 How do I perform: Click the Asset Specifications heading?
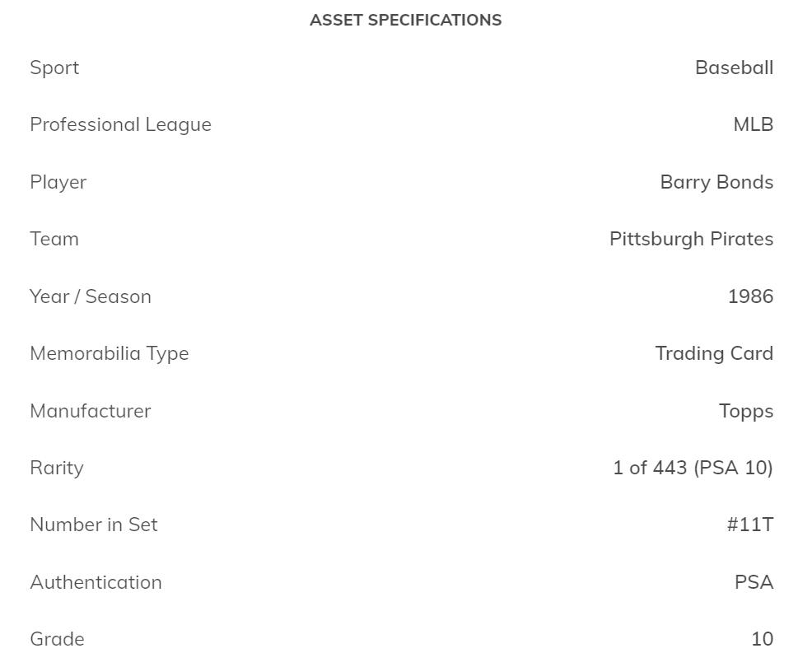(x=405, y=20)
